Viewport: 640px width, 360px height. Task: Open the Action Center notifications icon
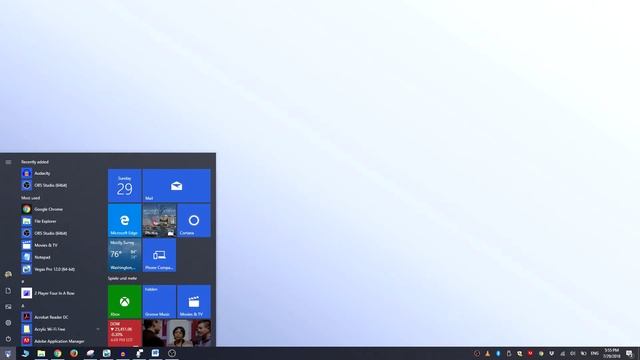629,353
